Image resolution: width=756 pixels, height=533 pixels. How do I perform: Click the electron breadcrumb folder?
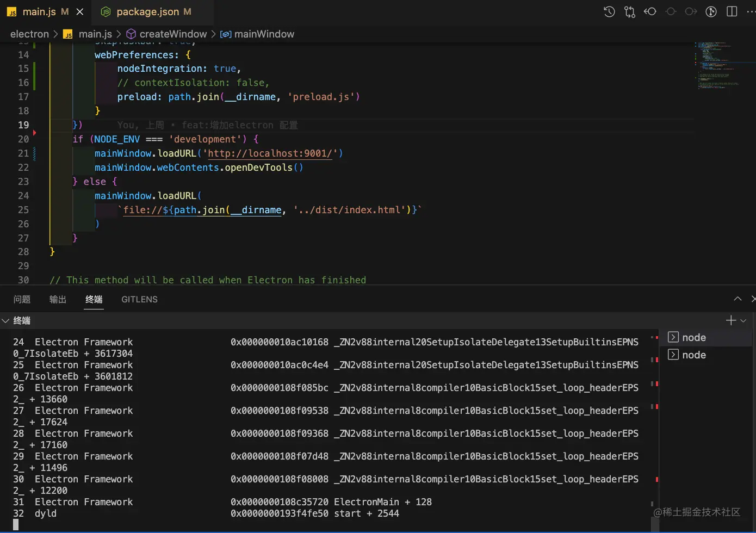(29, 34)
